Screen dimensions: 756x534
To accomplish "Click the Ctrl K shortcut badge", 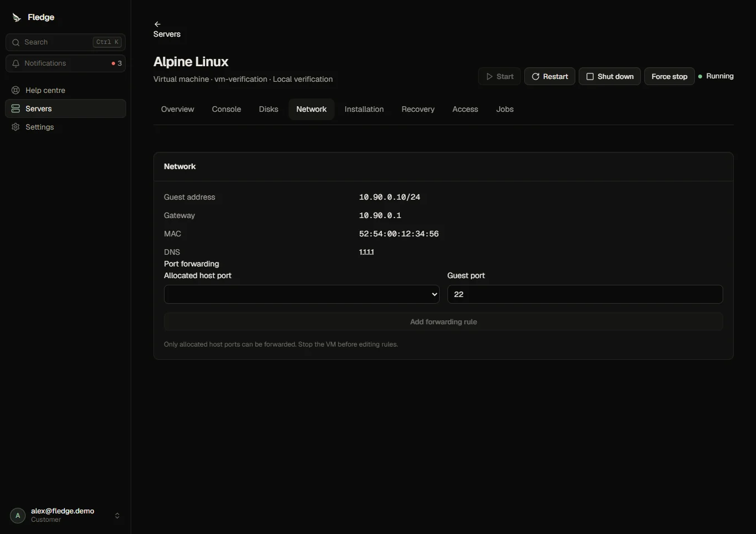I will click(x=107, y=42).
